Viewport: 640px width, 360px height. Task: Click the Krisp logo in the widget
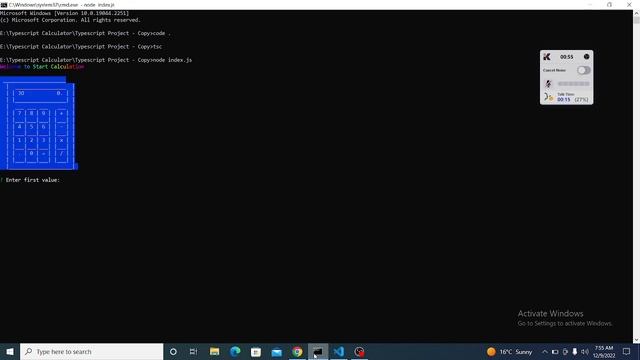tap(547, 57)
